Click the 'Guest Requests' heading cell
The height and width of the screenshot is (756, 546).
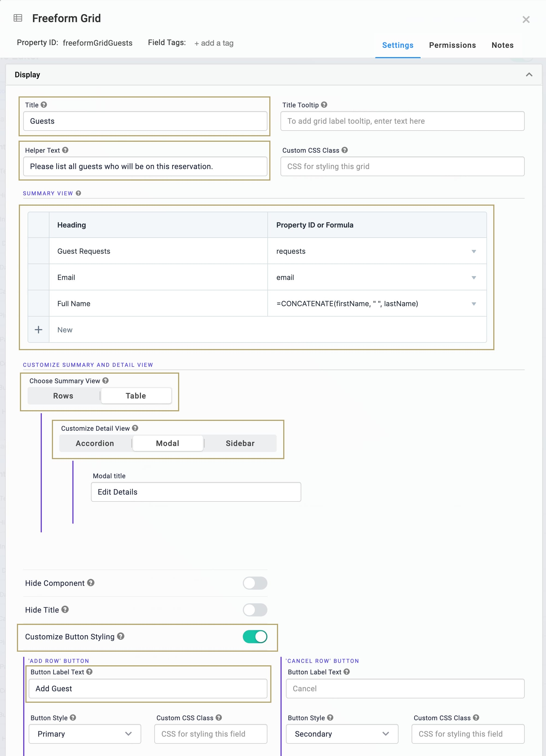coord(158,251)
